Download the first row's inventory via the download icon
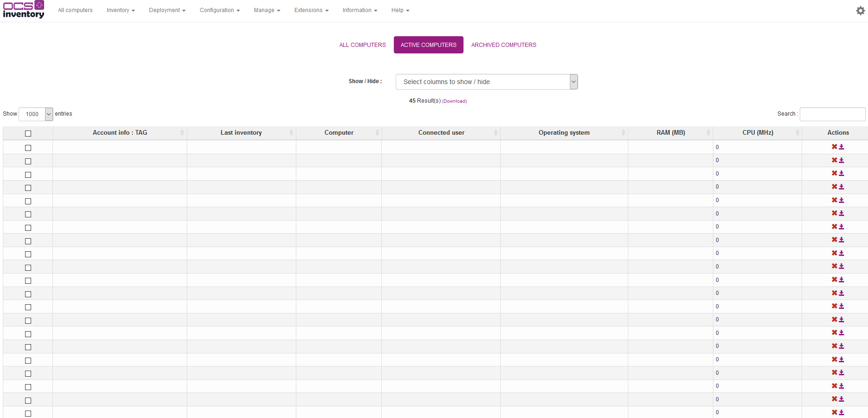Viewport: 868px width, 418px height. tap(842, 147)
